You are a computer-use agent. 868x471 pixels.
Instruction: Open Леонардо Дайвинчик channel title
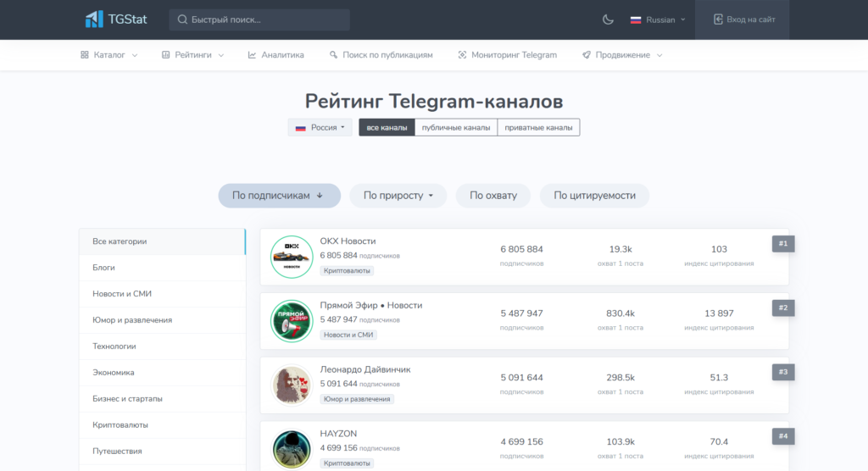(365, 369)
